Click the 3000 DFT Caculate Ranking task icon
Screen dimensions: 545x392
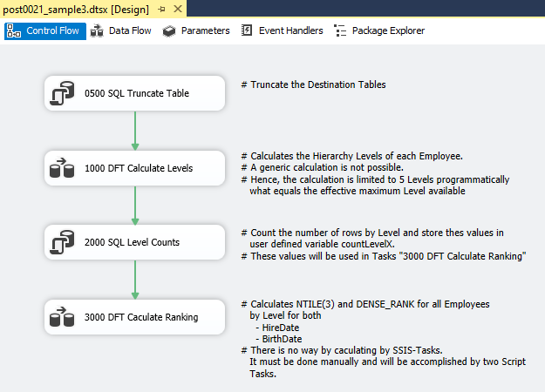point(62,317)
